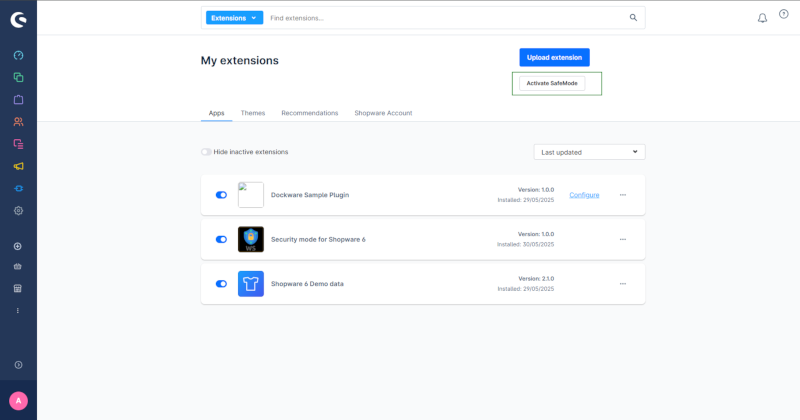Switch to the Recommendations tab
Screen dimensions: 800x420
[310, 113]
